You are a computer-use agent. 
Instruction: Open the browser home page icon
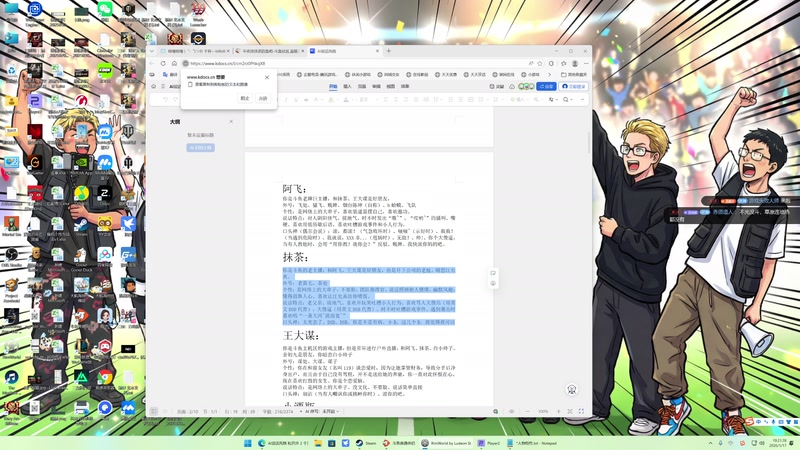click(x=174, y=63)
